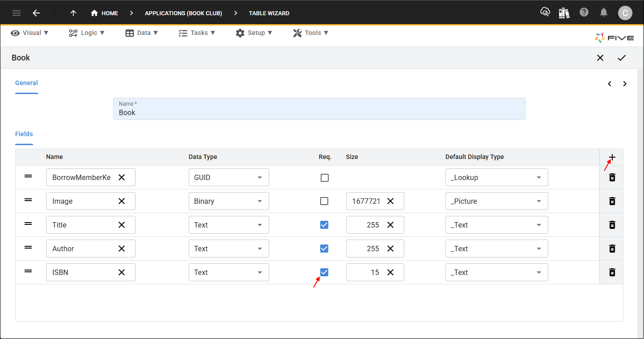Open Title's _Text display type dropdown
644x339 pixels.
pyautogui.click(x=497, y=225)
